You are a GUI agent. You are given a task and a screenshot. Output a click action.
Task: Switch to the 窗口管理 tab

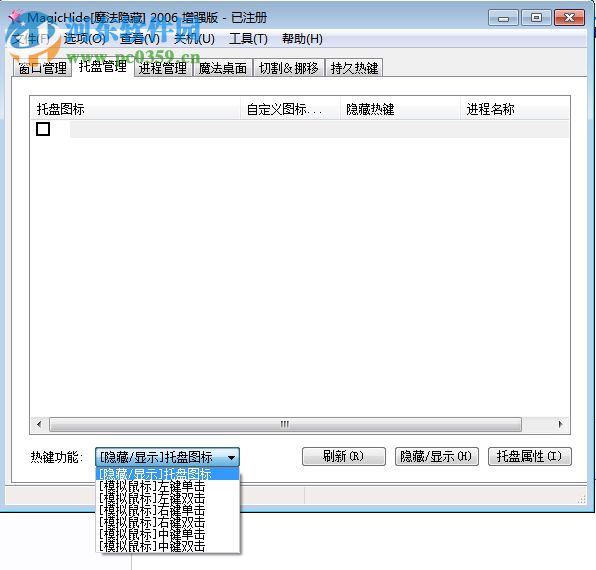click(x=42, y=68)
